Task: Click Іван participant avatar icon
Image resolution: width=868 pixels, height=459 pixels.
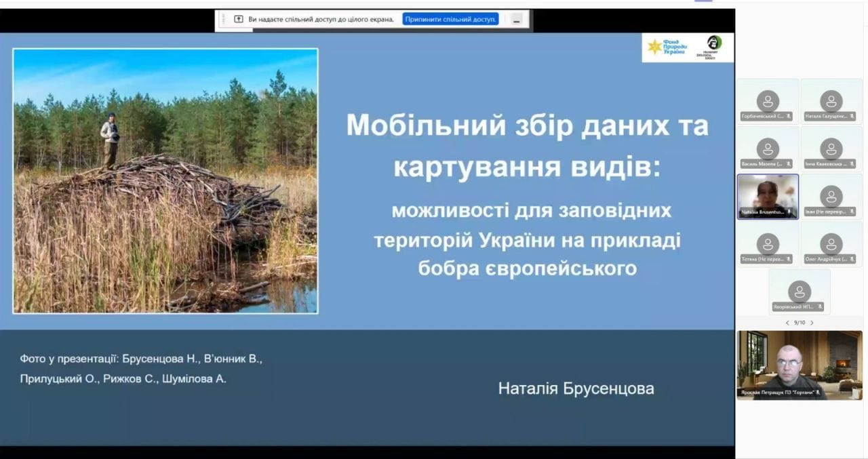Action: coord(831,196)
